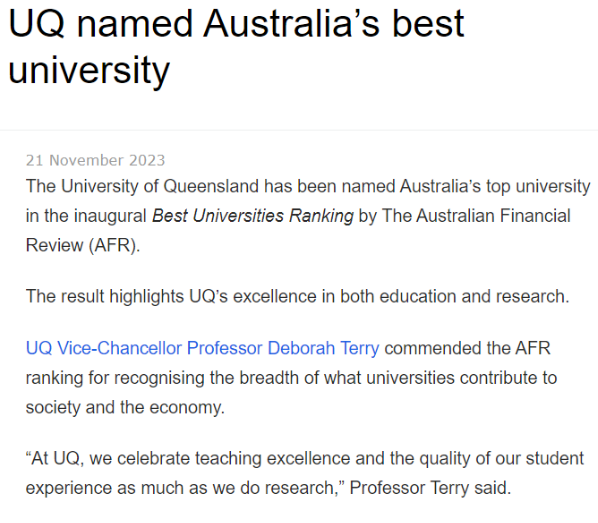The height and width of the screenshot is (523, 598).
Task: Click the name Deborah Terry in blue link
Action: pyautogui.click(x=323, y=348)
